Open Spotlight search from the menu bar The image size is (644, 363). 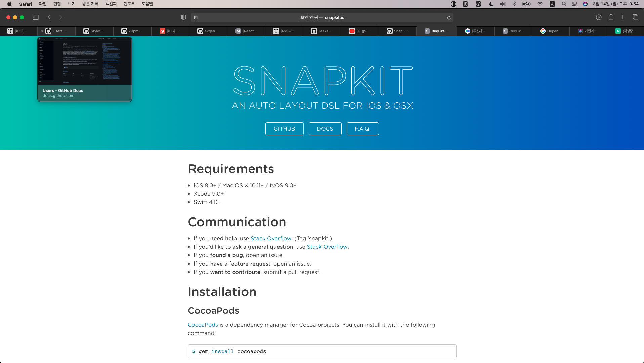(x=564, y=4)
